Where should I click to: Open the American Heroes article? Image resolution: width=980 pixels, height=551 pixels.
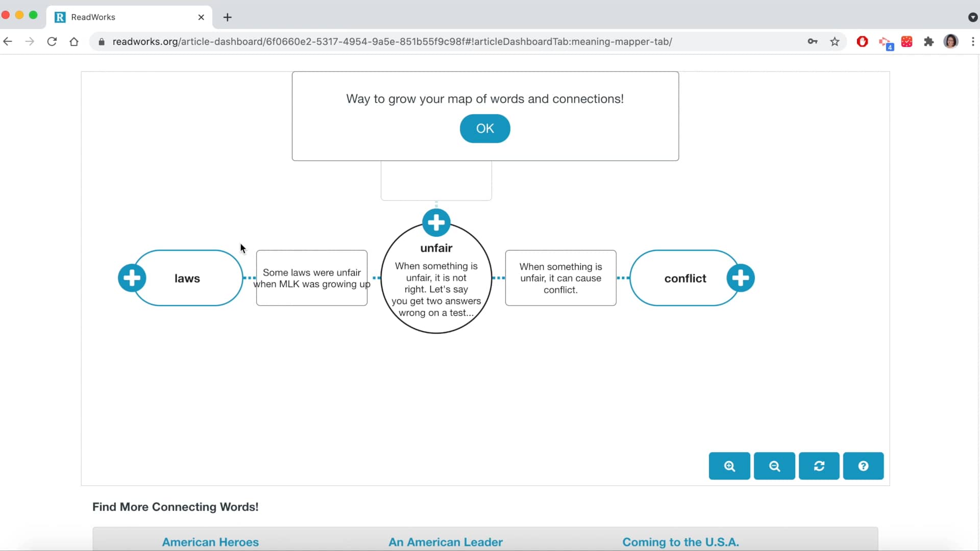point(210,542)
